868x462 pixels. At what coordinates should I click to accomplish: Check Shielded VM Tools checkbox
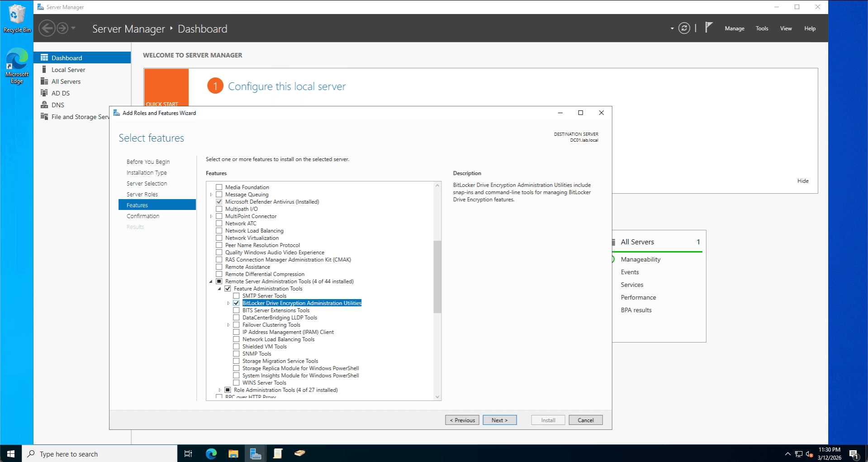pos(236,346)
